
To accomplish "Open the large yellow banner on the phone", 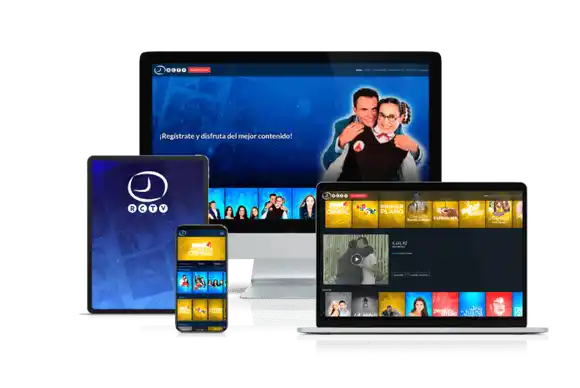I will (202, 249).
